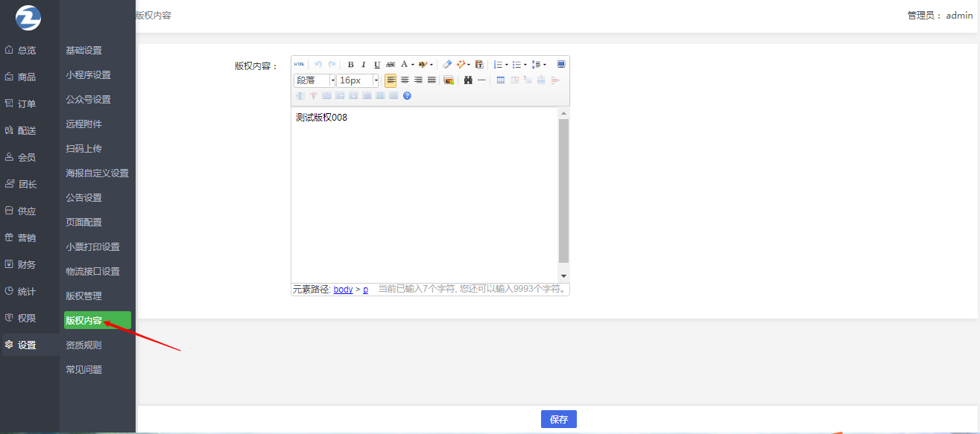Click the insert table row icon
The width and height of the screenshot is (980, 434).
pyautogui.click(x=540, y=80)
